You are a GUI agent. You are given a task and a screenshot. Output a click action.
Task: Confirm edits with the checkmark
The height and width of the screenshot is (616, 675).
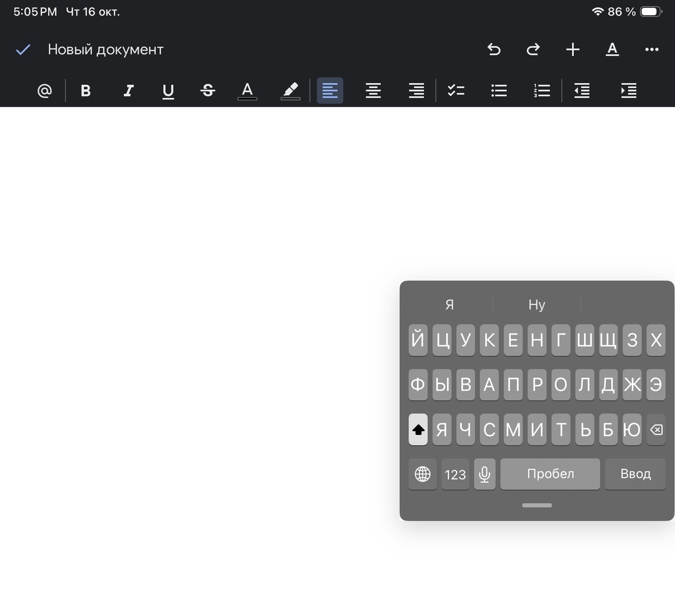pyautogui.click(x=23, y=49)
